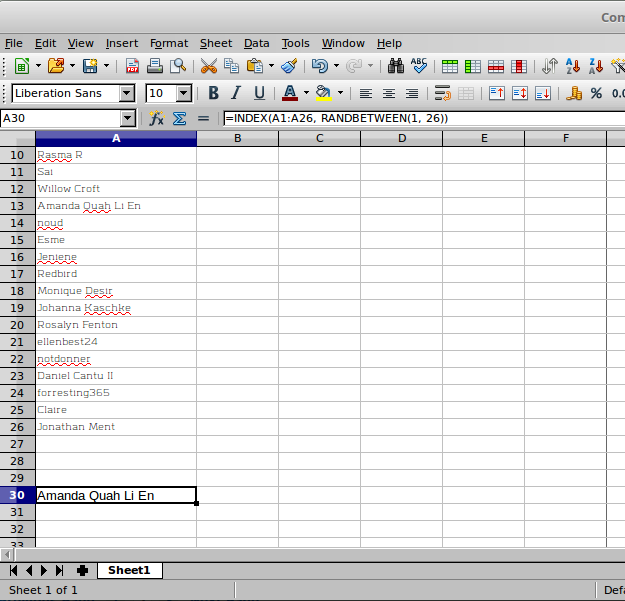Open the Sheet menu
625x601 pixels.
point(215,43)
